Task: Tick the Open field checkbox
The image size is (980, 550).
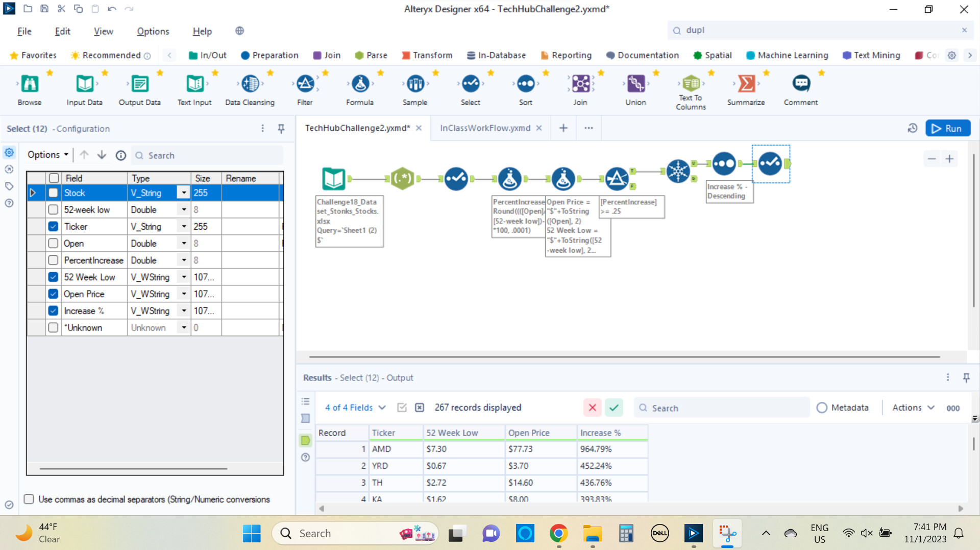Action: click(53, 244)
